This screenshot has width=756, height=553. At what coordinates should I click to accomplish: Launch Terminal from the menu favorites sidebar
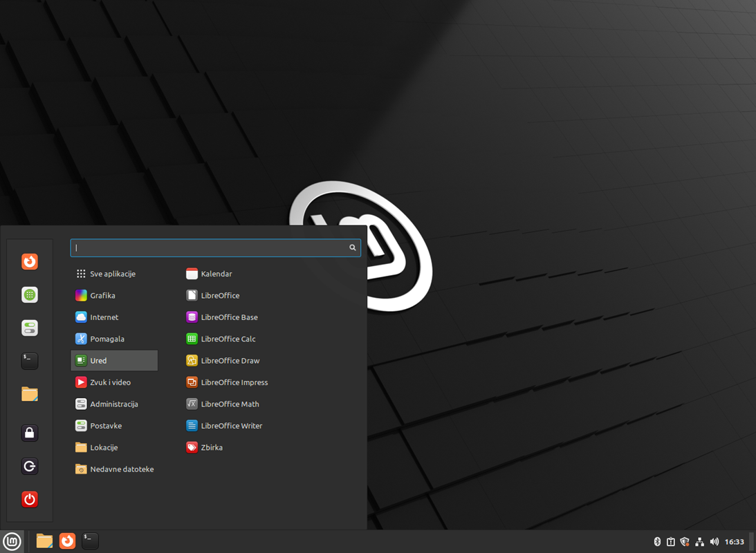tap(30, 361)
